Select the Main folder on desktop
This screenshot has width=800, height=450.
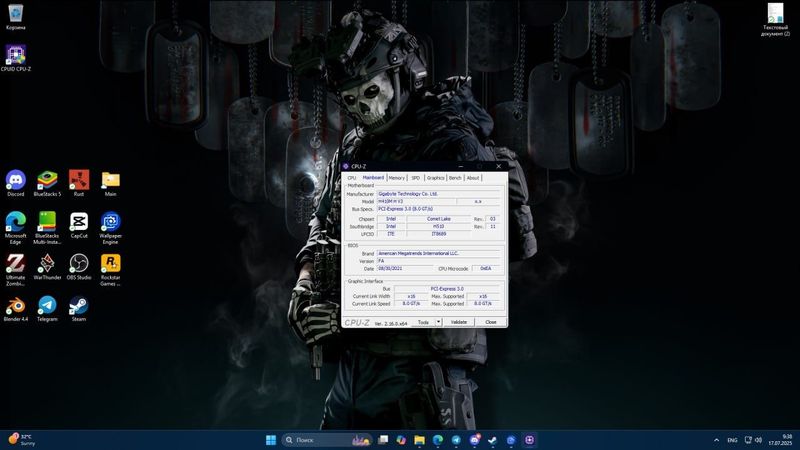[x=110, y=183]
